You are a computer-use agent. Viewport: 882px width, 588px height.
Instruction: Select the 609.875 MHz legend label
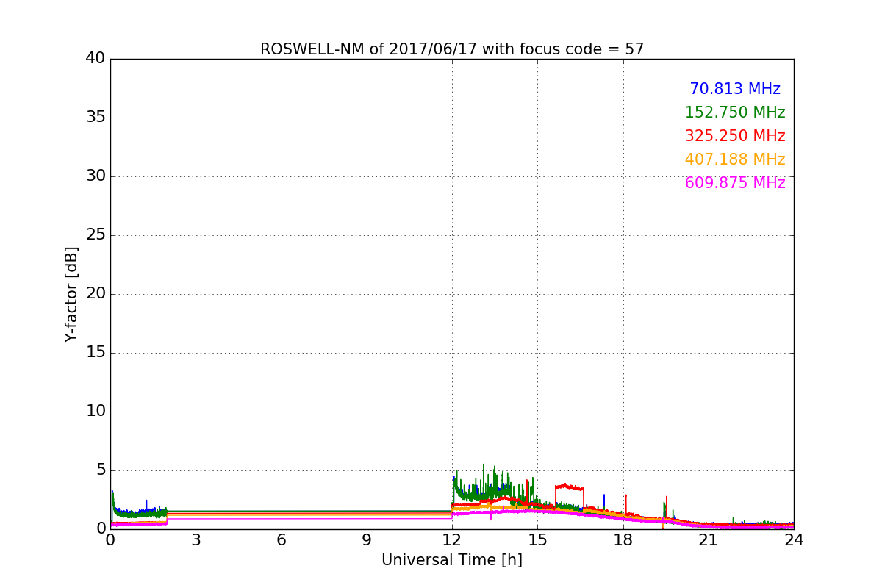click(x=735, y=183)
